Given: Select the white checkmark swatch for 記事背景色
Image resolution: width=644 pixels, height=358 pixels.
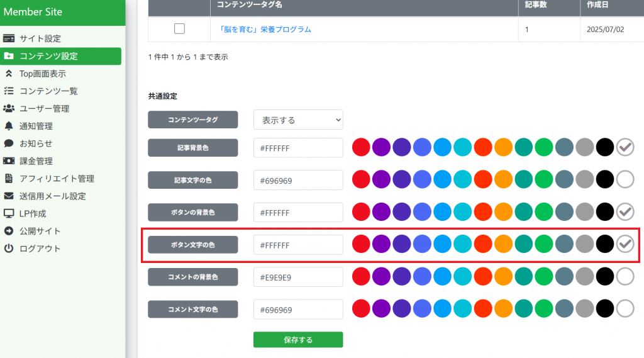Looking at the screenshot, I should [x=625, y=147].
